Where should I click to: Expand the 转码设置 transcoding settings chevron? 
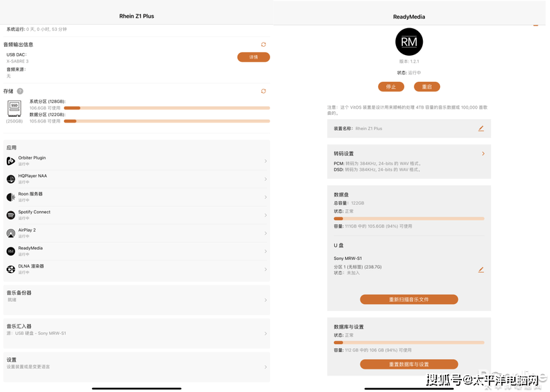483,153
